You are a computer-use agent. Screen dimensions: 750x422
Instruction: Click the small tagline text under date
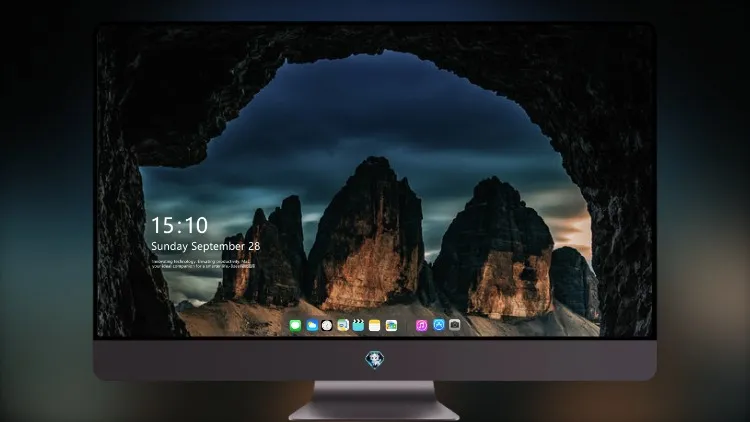203,264
